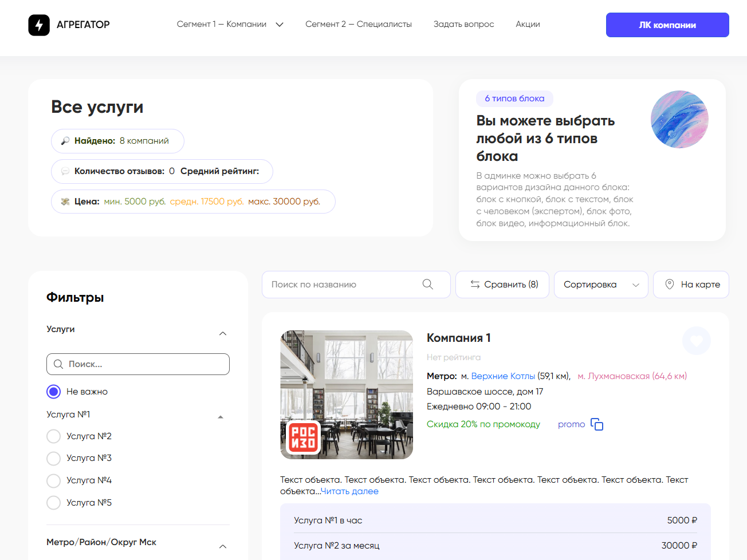Click the compare arrows icon
Screen dimensions: 747x560
pyautogui.click(x=475, y=285)
